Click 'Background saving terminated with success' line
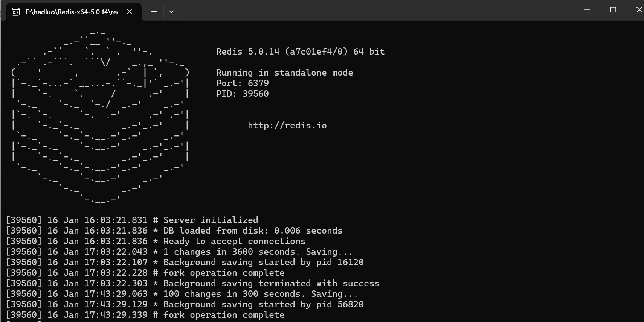 192,283
